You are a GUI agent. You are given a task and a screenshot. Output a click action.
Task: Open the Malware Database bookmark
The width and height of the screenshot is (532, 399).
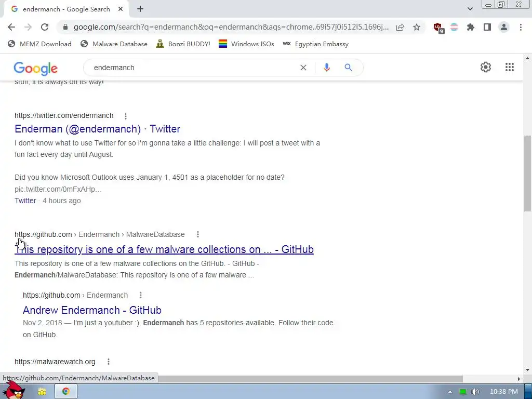coord(114,44)
